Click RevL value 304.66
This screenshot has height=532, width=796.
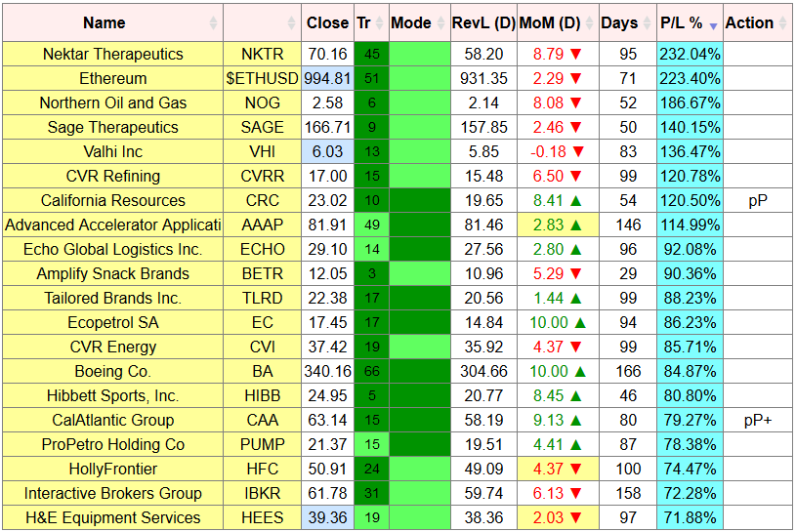pos(483,371)
